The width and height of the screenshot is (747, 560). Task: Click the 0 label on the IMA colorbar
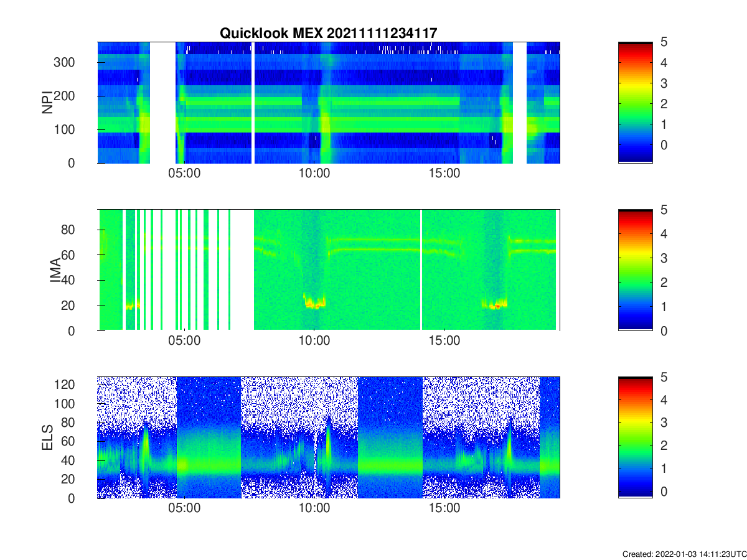(x=664, y=331)
